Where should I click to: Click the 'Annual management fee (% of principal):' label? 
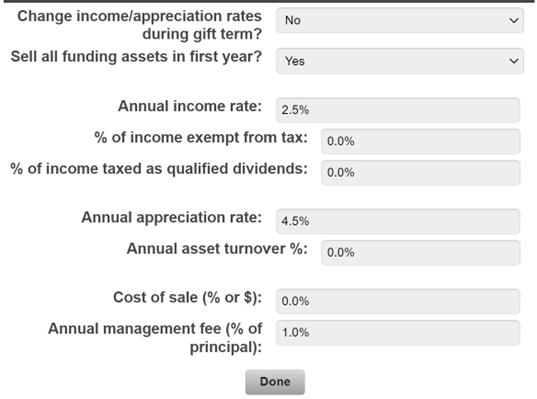(x=155, y=338)
